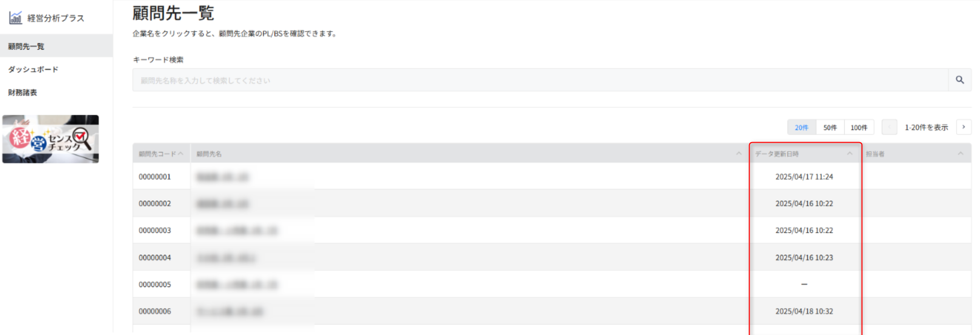Viewport: 980px width, 335px height.
Task: Click the search magnifier icon button
Action: pos(960,80)
